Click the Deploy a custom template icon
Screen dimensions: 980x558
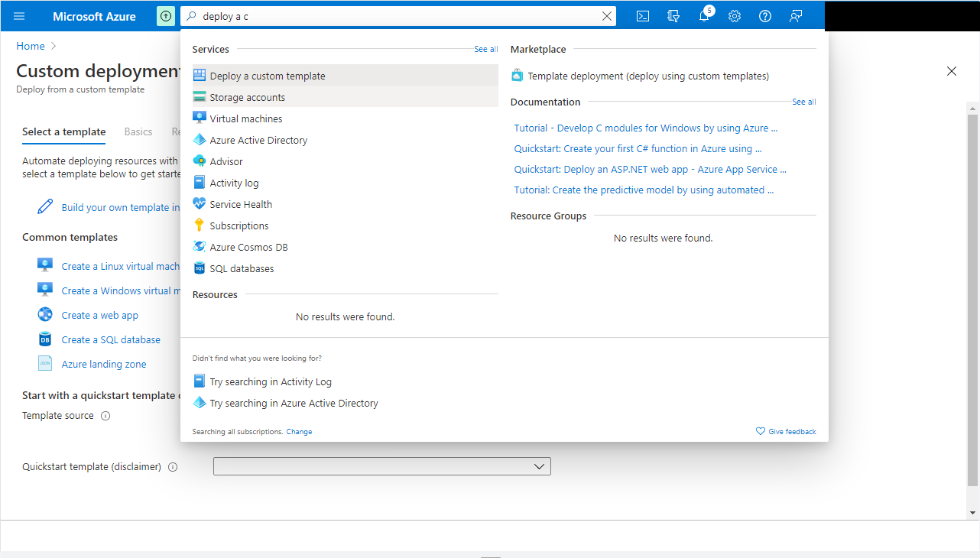tap(200, 76)
